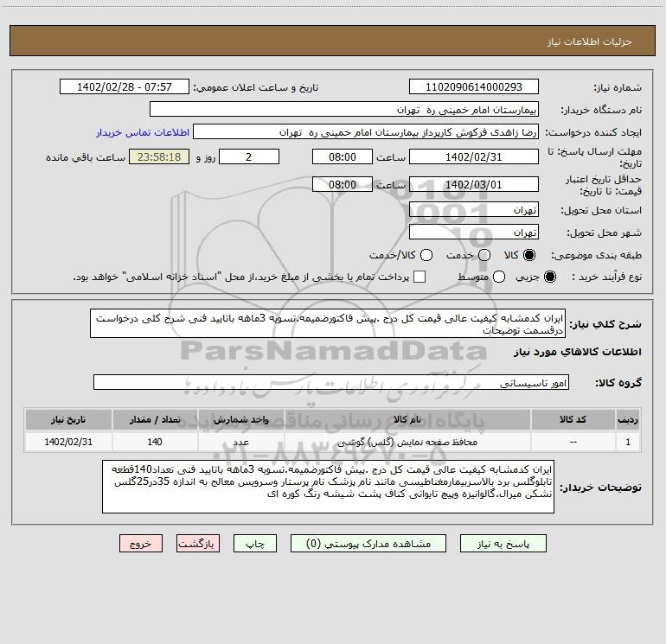Click the توضیحات خریدار text area
This screenshot has height=644, width=666.
click(x=329, y=487)
